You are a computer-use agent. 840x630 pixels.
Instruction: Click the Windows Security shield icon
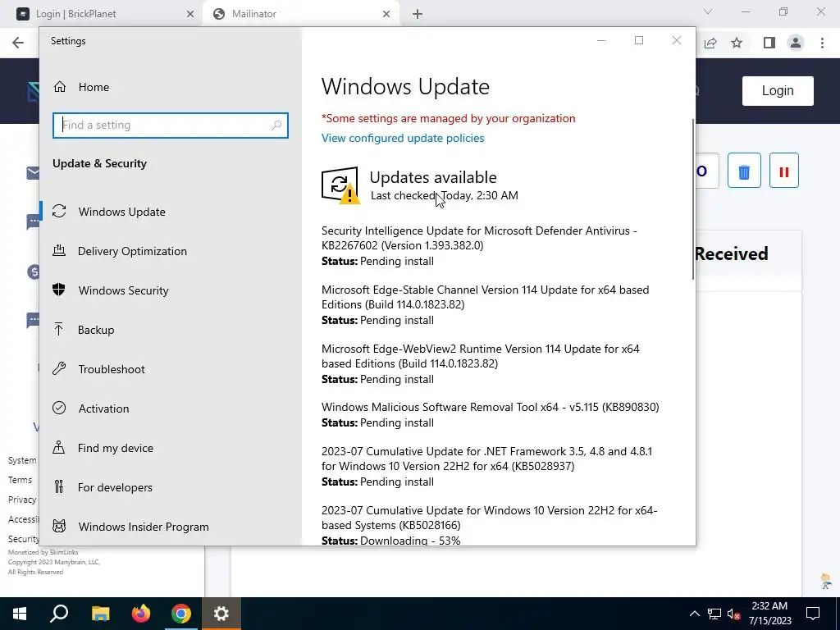[x=59, y=290]
